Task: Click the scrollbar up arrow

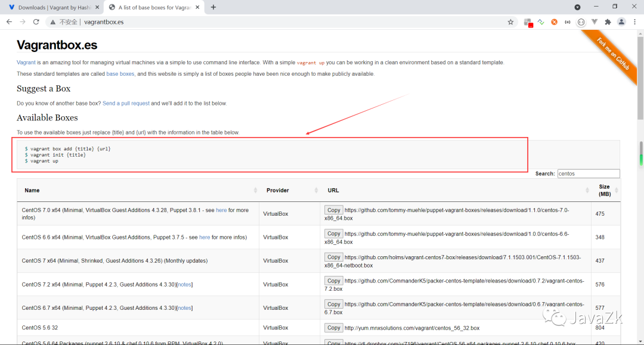Action: click(640, 33)
